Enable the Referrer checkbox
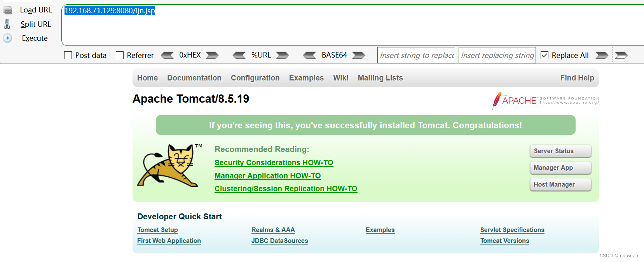Image resolution: width=644 pixels, height=262 pixels. [x=120, y=55]
